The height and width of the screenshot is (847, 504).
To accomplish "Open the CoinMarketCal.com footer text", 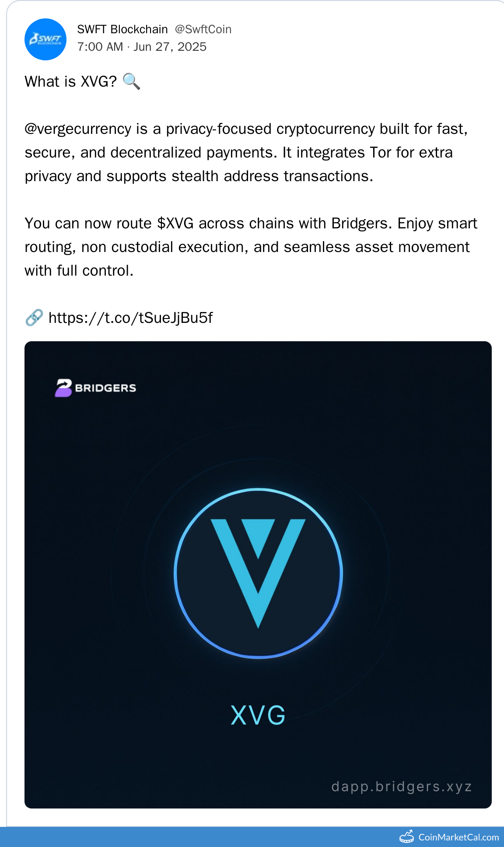I will [458, 837].
